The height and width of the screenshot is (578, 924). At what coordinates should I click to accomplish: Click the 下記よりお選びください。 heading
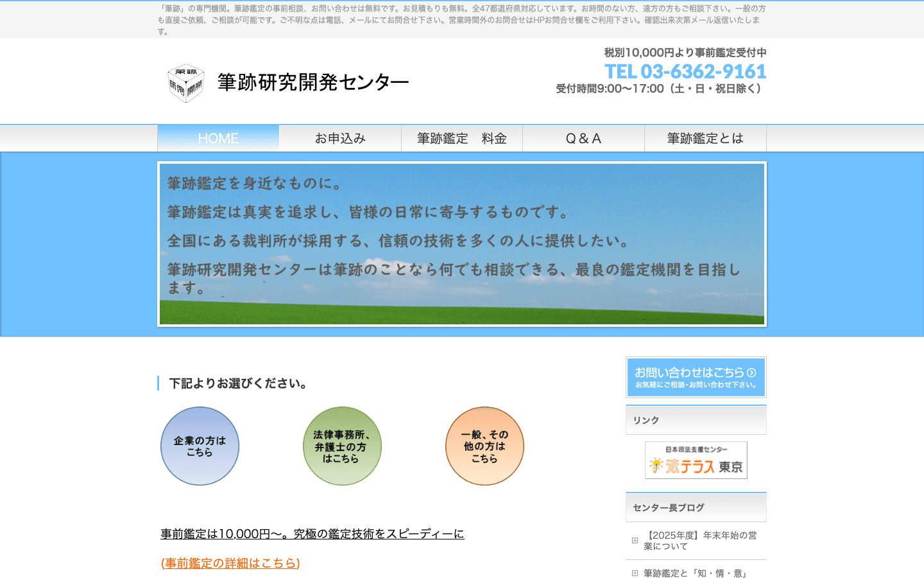tap(239, 383)
